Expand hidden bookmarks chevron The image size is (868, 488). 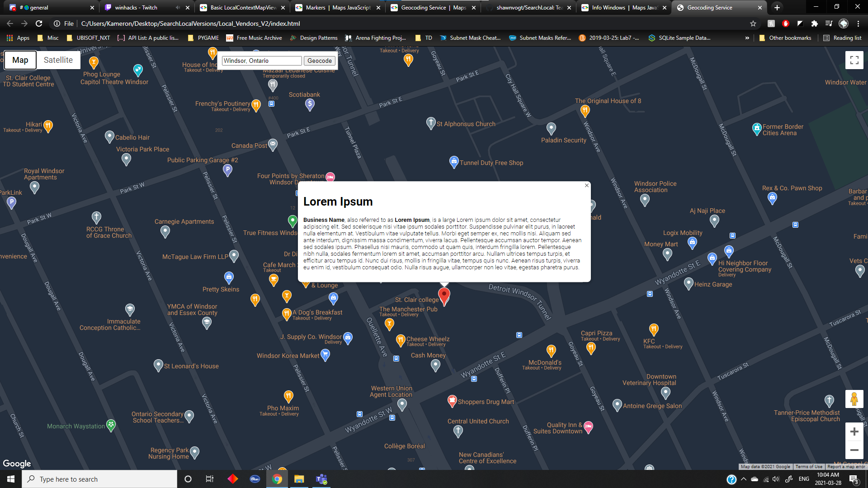(x=747, y=38)
